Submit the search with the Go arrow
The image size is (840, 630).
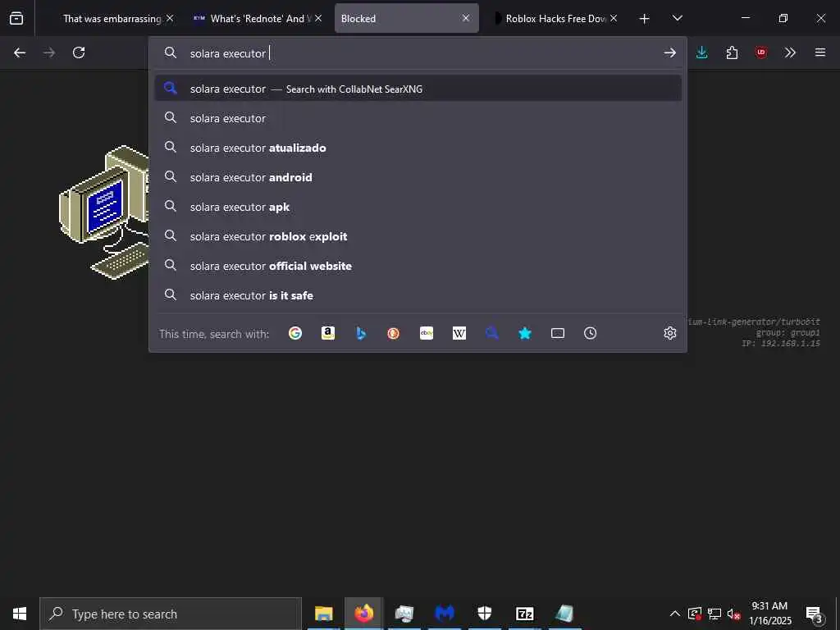pos(669,52)
